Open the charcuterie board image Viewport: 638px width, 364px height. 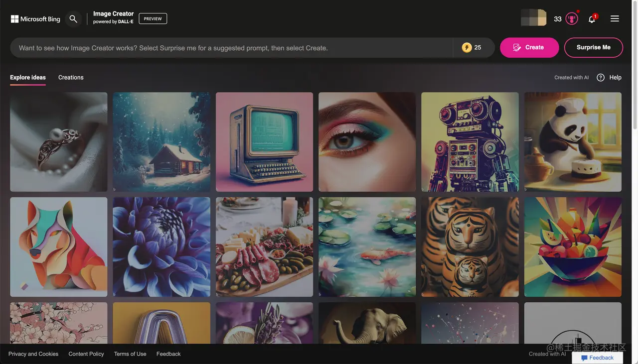(265, 247)
